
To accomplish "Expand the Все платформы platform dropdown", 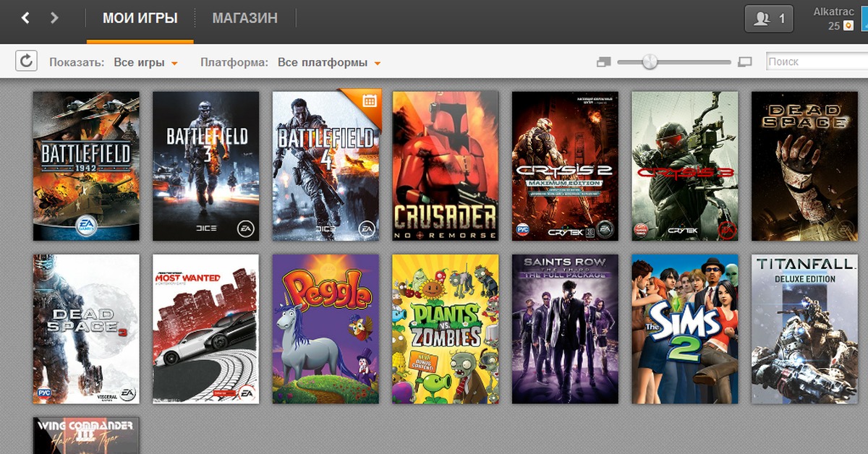I will click(x=329, y=63).
